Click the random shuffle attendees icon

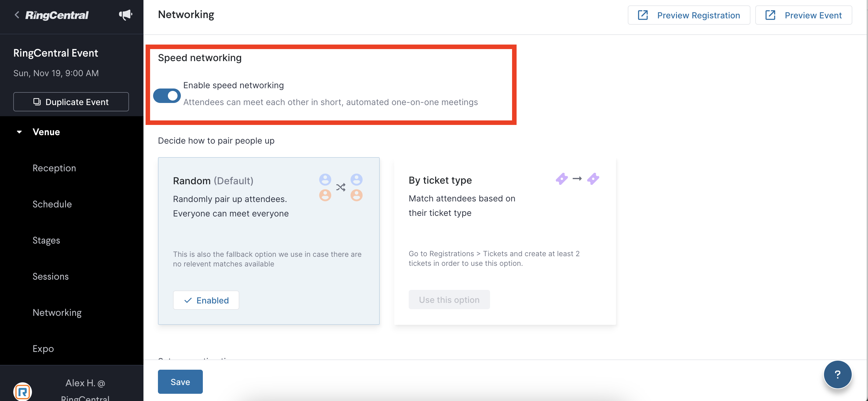click(341, 187)
